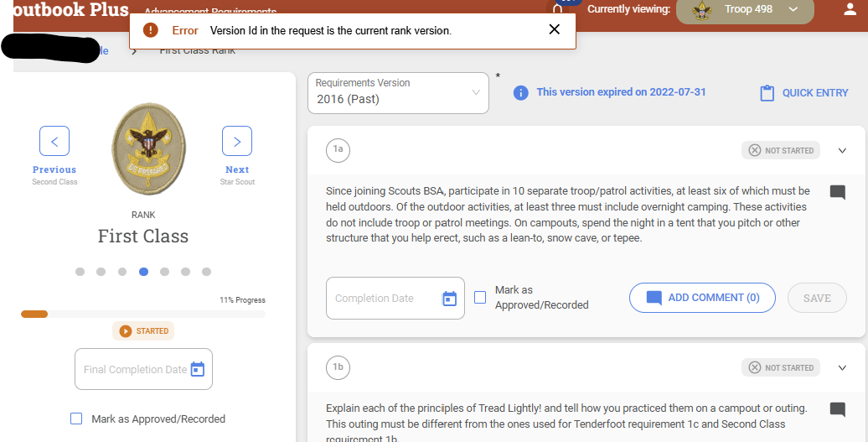The height and width of the screenshot is (442, 868).
Task: Go to next rank Star Scout
Action: (237, 141)
